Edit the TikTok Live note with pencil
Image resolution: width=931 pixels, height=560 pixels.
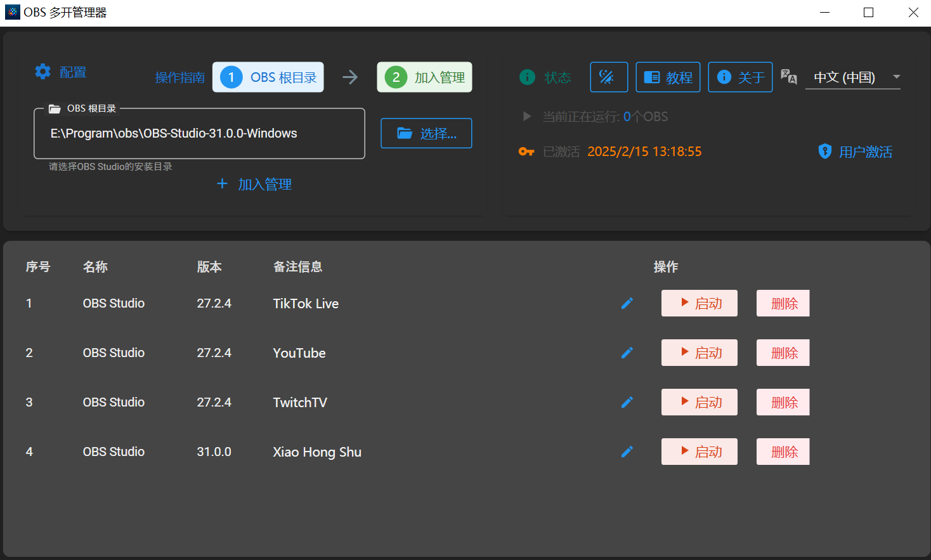pyautogui.click(x=627, y=303)
